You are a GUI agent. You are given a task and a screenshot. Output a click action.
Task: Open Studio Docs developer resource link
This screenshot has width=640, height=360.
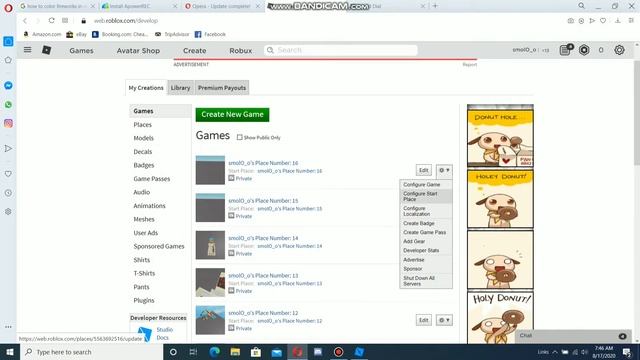[164, 333]
